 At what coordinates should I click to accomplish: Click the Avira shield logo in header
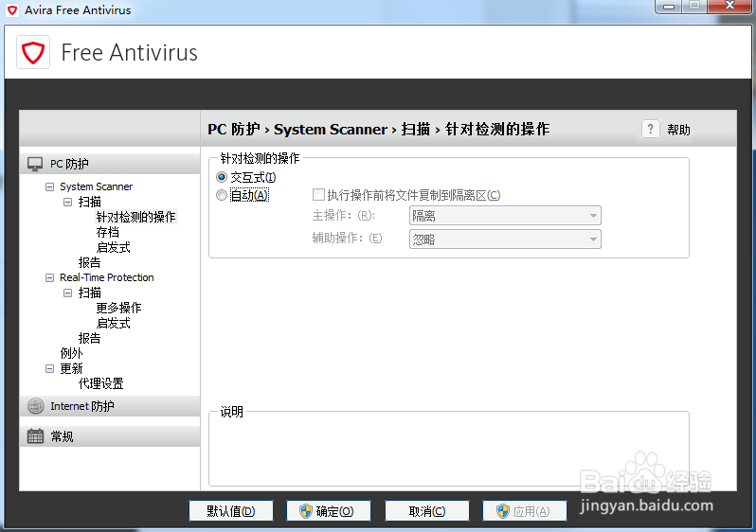tap(33, 52)
